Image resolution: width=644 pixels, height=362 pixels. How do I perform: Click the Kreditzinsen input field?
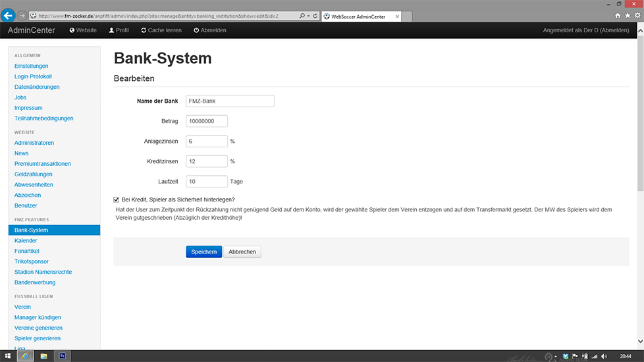pyautogui.click(x=207, y=161)
